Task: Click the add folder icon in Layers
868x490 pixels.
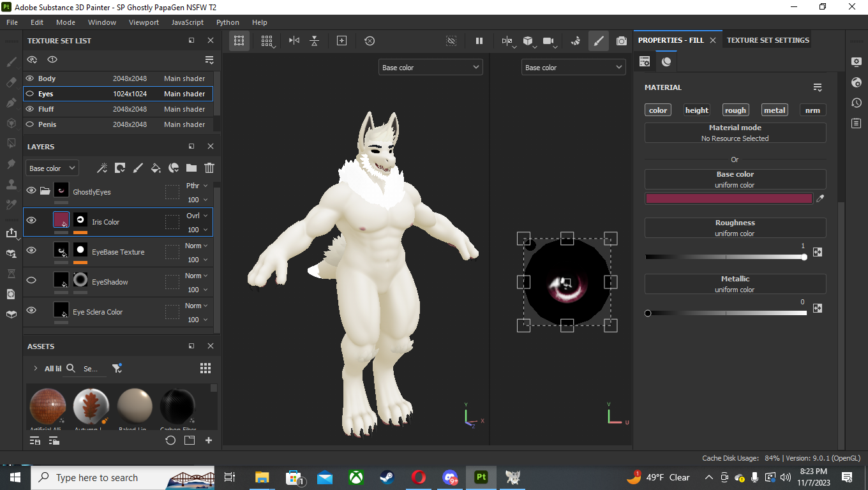Action: click(191, 168)
